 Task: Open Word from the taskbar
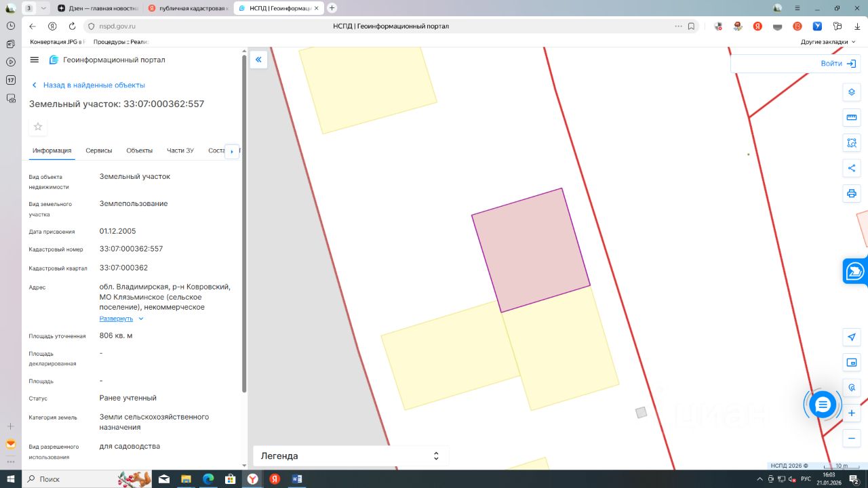296,479
